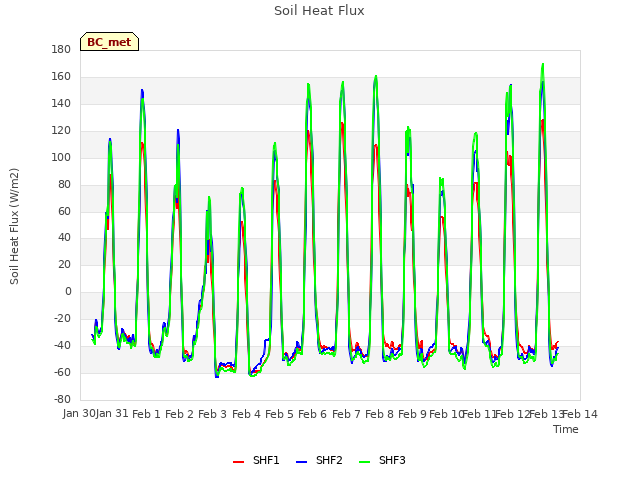640x480 pixels.
Task: Click the 0 y-axis tick label
Action: [68, 292]
